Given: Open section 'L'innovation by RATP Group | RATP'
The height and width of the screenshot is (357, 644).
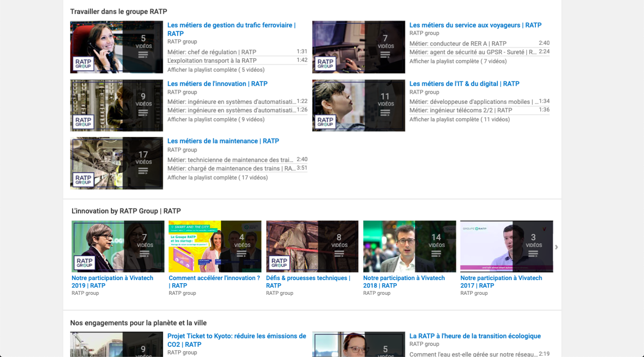Looking at the screenshot, I should point(126,211).
